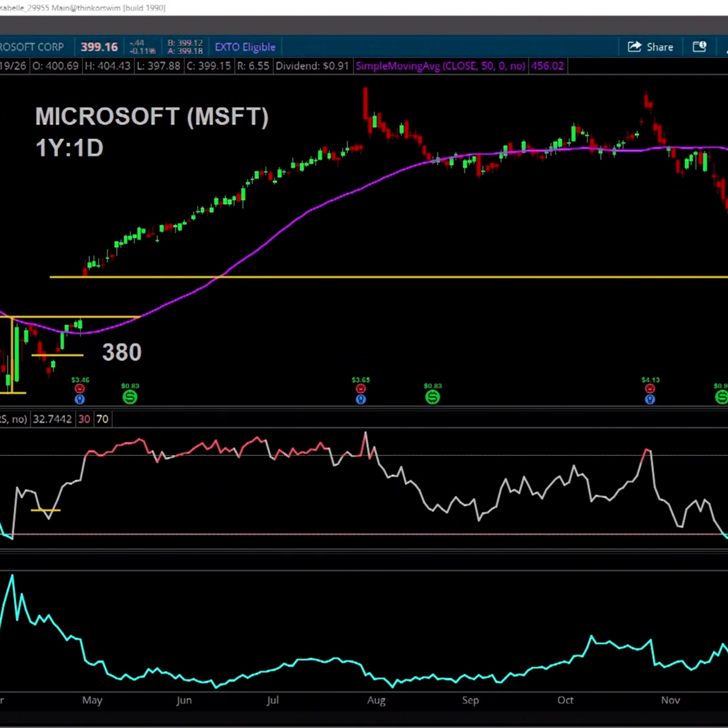The height and width of the screenshot is (728, 728).
Task: Click the RSI oversold level 30
Action: (84, 419)
